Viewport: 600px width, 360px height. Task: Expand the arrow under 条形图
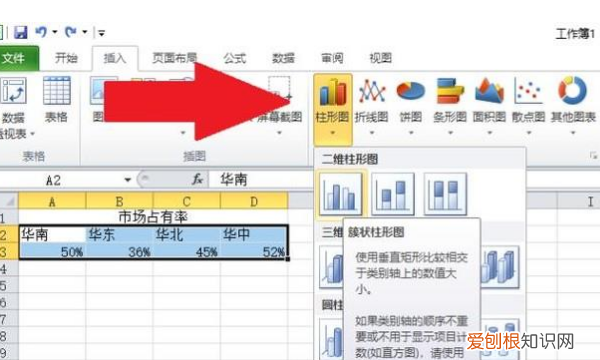pos(450,133)
